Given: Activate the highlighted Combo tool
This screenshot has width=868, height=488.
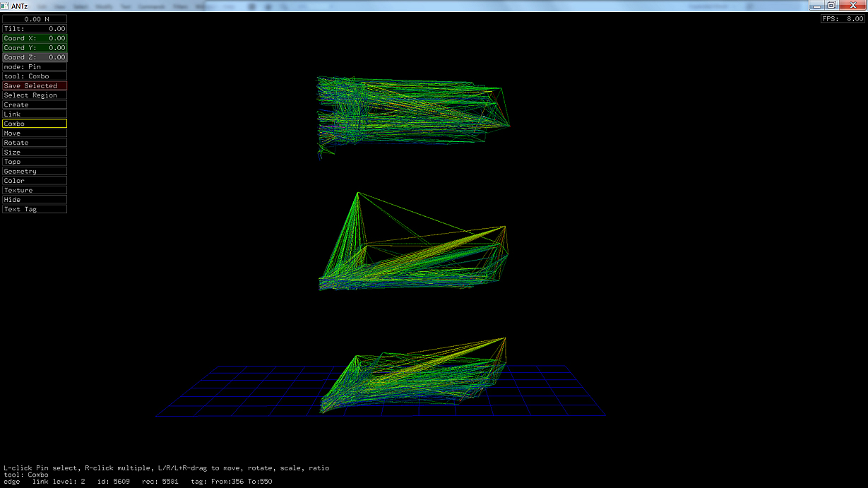Looking at the screenshot, I should tap(35, 124).
